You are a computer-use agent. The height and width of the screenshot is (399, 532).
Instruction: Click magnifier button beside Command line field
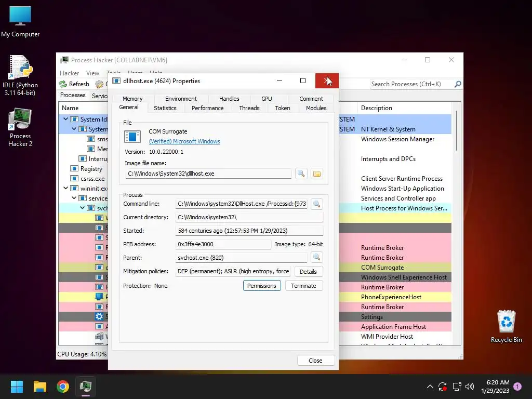click(x=316, y=204)
